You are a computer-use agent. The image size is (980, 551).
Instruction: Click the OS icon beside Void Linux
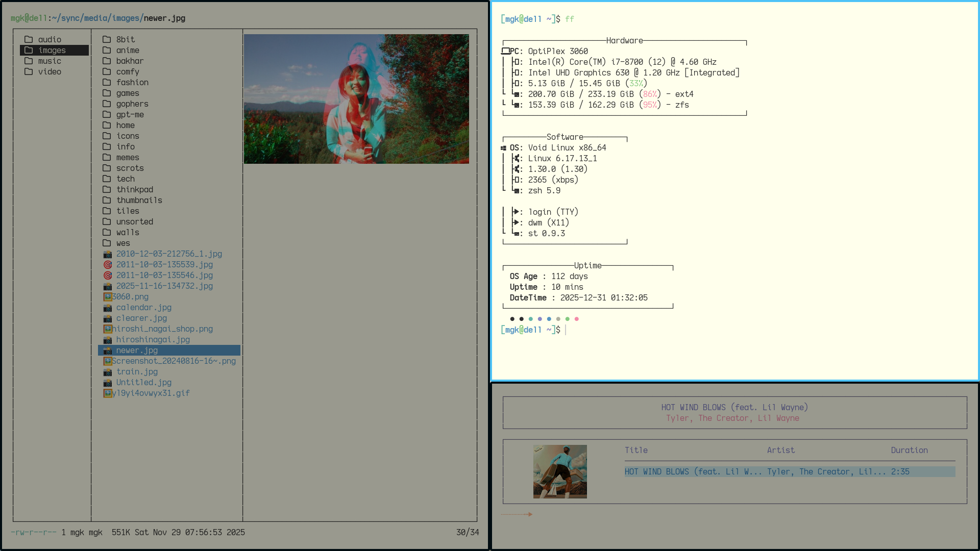[504, 148]
